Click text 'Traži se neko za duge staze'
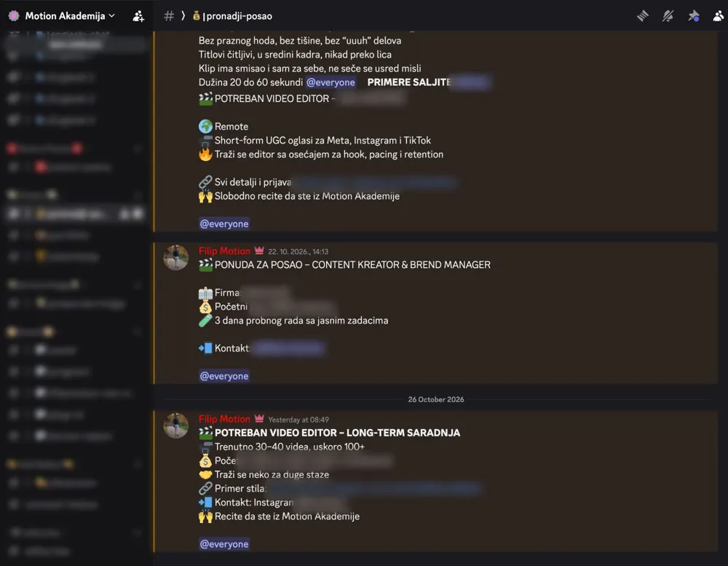 pyautogui.click(x=272, y=475)
